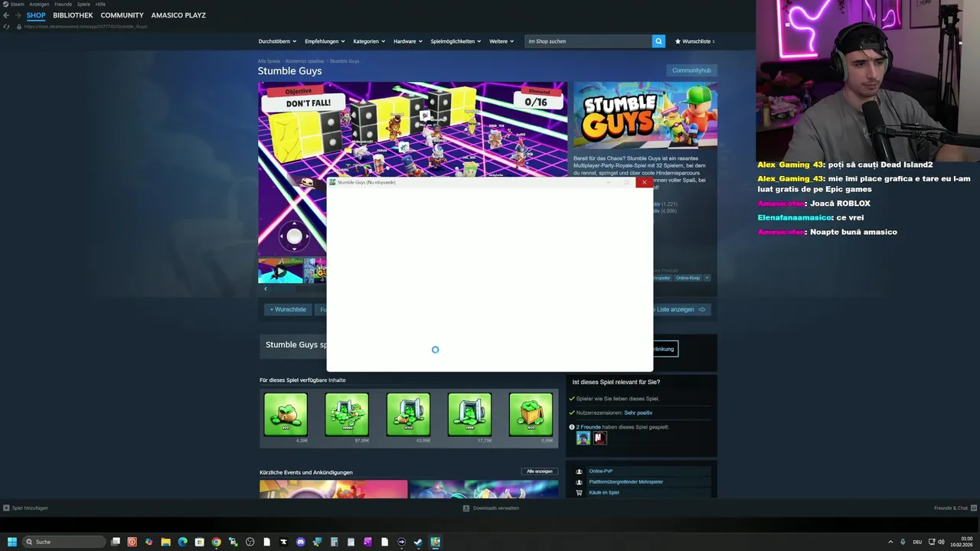This screenshot has width=980, height=551.
Task: Click the Steam back navigation arrow
Action: pyautogui.click(x=6, y=15)
